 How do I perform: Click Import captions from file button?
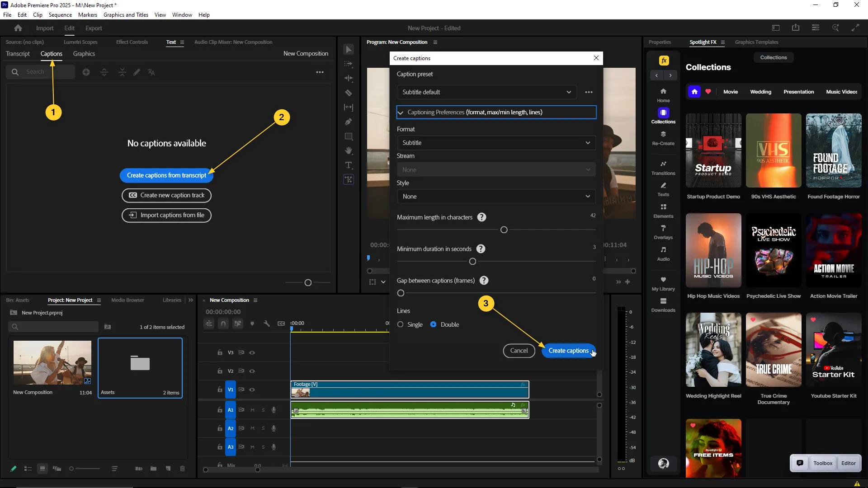[x=166, y=215]
